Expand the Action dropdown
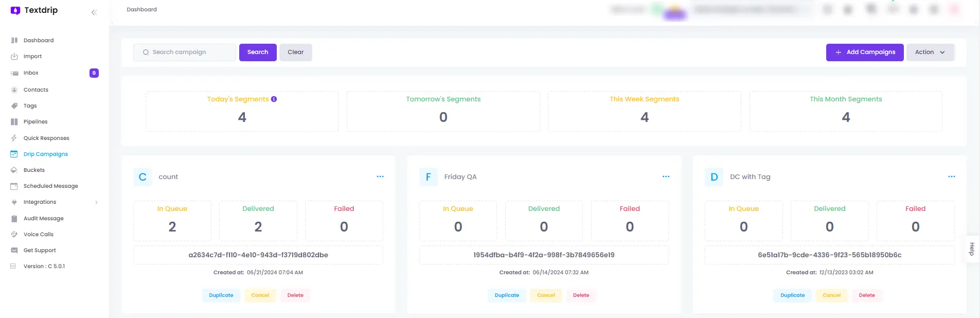Screen dimensions: 980x318 (x=930, y=52)
